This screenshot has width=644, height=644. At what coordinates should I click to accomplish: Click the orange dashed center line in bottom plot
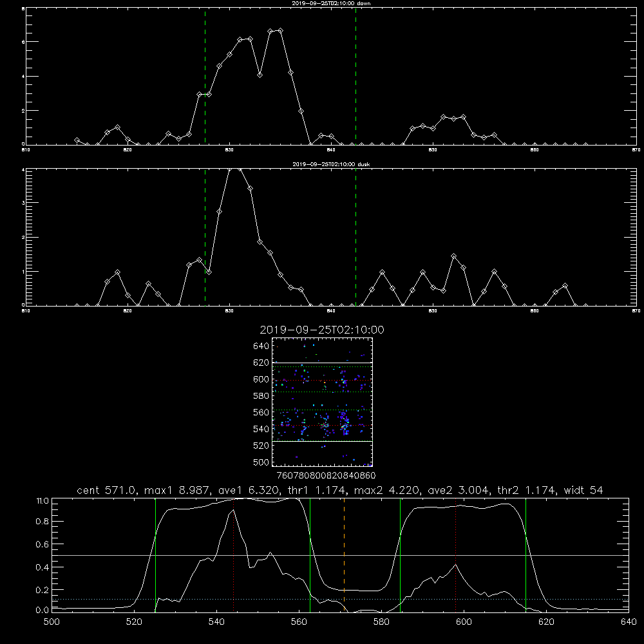click(344, 555)
